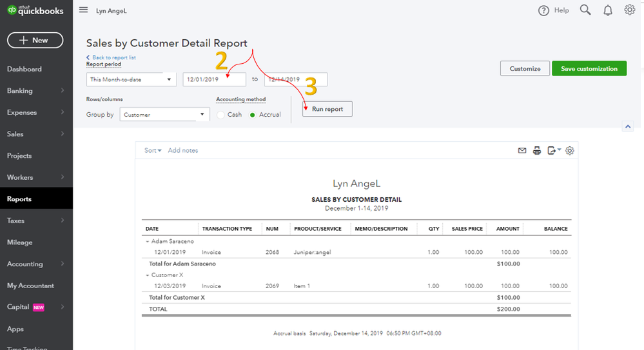Expand the Accounting sidebar submenu

pyautogui.click(x=63, y=264)
